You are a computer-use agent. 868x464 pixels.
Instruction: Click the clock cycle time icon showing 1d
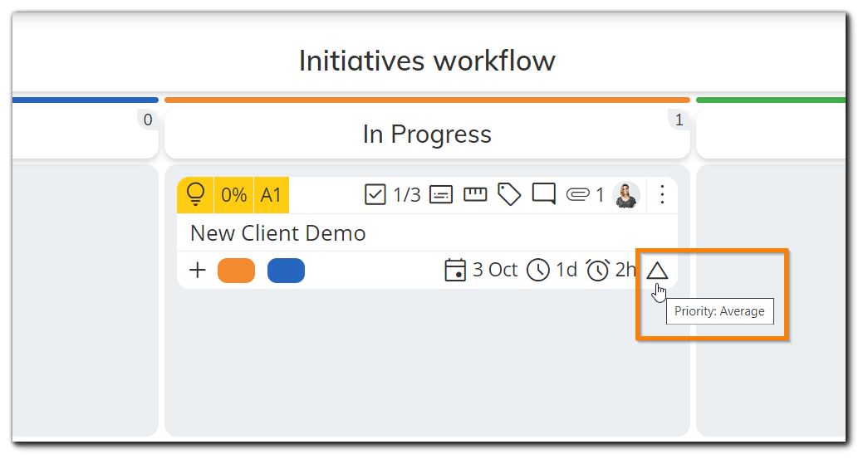(538, 270)
